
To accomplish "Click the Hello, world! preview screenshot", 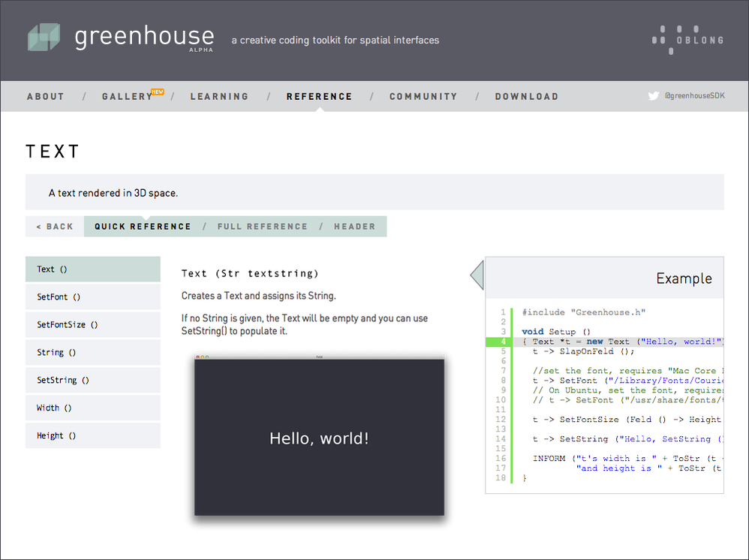I will (319, 435).
